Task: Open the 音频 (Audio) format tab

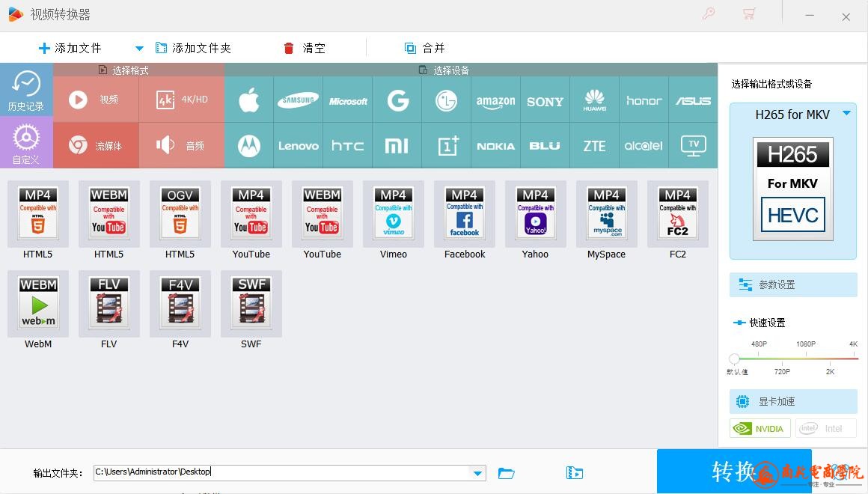Action: pos(182,146)
